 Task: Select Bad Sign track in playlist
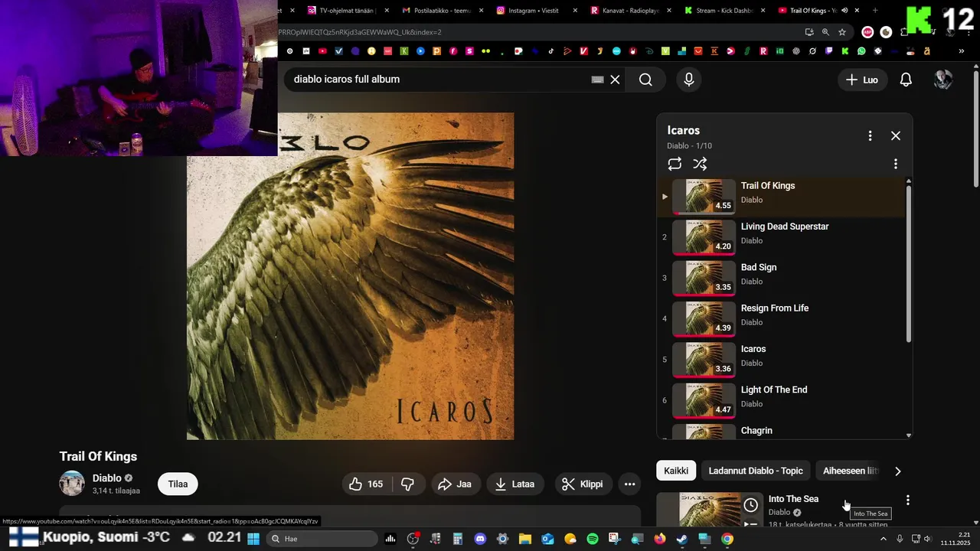coord(781,278)
